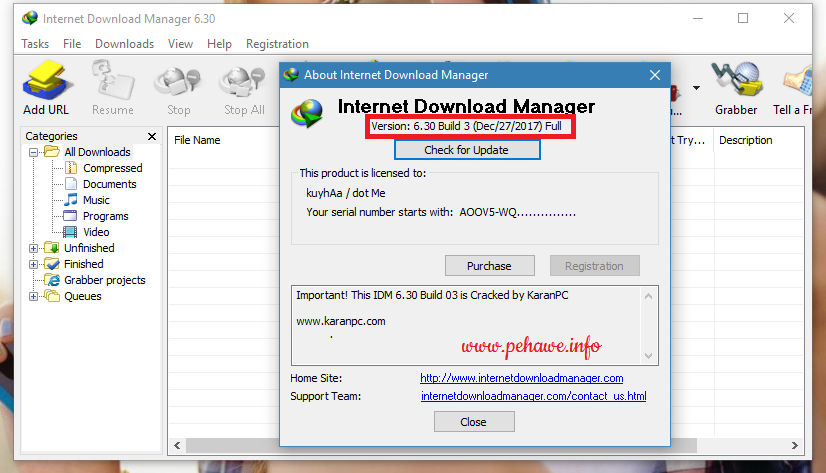This screenshot has height=473, width=826.
Task: Click the Stop toolbar icon
Action: pyautogui.click(x=178, y=83)
